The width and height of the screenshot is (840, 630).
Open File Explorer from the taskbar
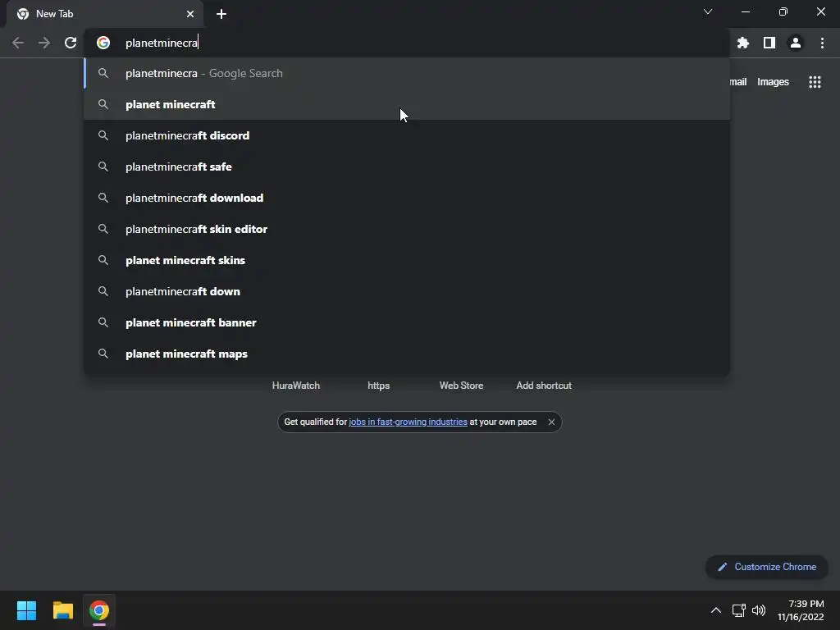coord(62,610)
